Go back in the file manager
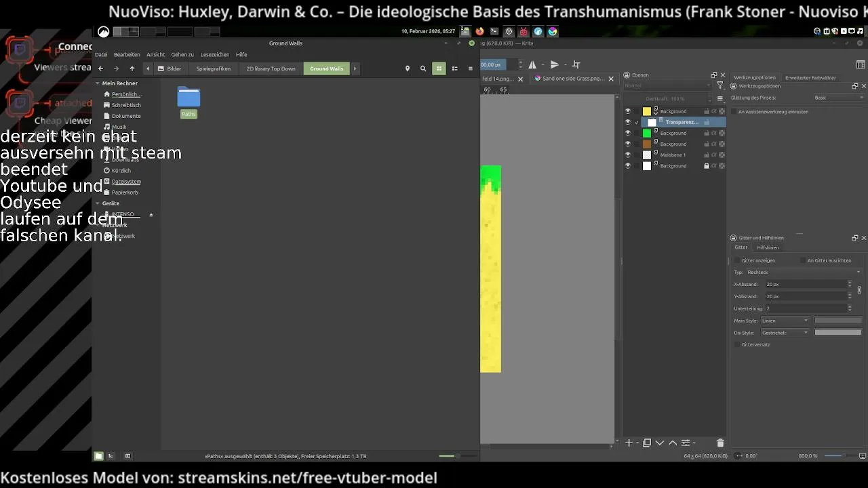 (100, 68)
